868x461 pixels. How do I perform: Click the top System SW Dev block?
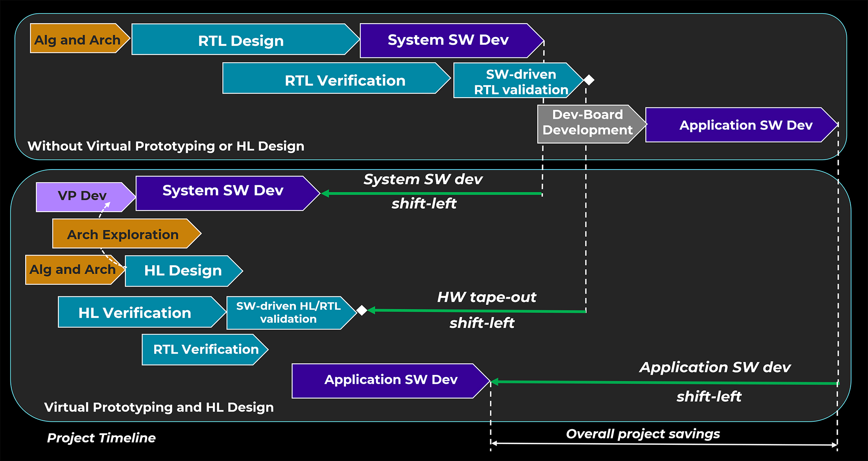(x=448, y=40)
